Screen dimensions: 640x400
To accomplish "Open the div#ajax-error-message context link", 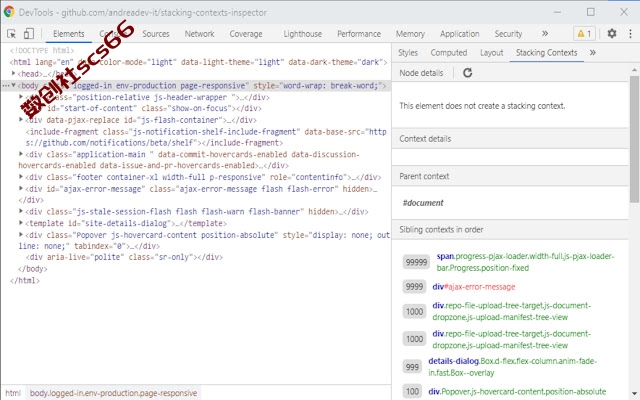I will [474, 287].
